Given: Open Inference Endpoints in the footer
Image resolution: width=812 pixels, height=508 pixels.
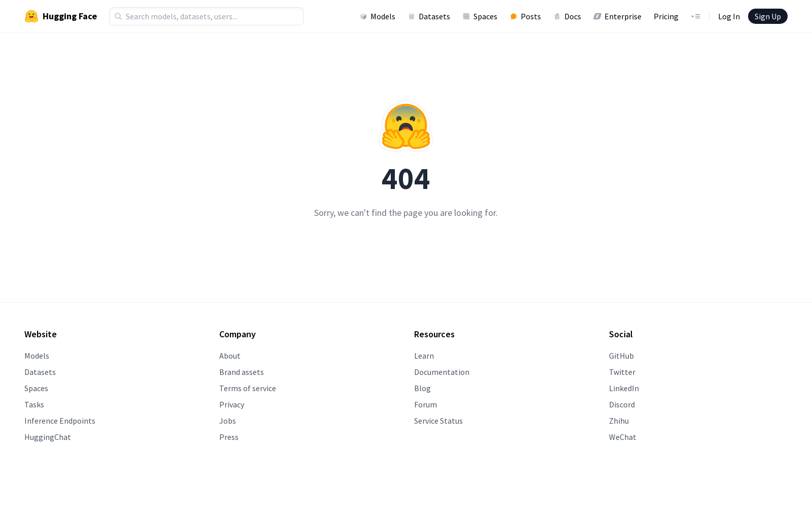Looking at the screenshot, I should coord(60,421).
